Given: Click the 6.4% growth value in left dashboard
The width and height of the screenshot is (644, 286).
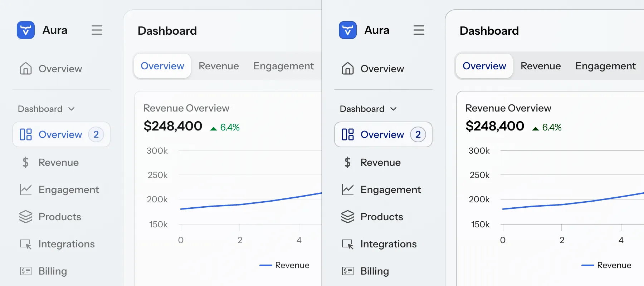Looking at the screenshot, I should click(230, 127).
